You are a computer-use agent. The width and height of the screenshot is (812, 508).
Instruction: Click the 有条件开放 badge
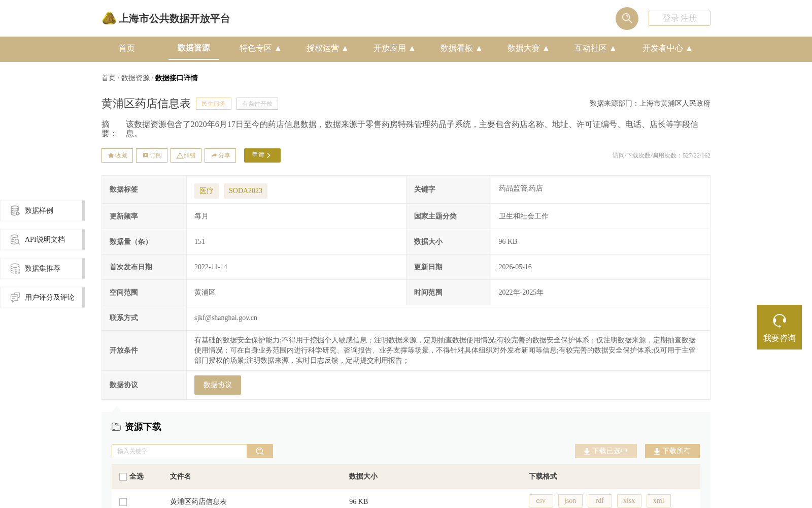click(257, 104)
